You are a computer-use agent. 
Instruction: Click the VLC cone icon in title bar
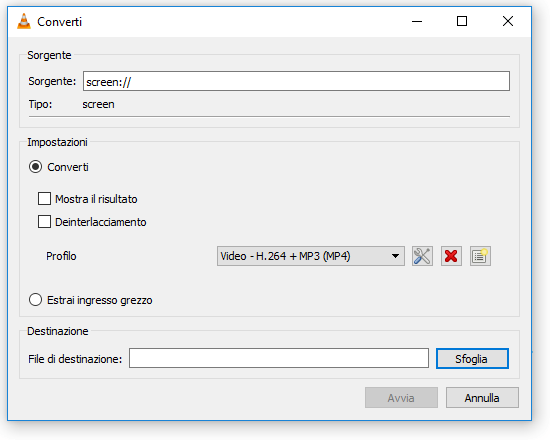tap(24, 21)
